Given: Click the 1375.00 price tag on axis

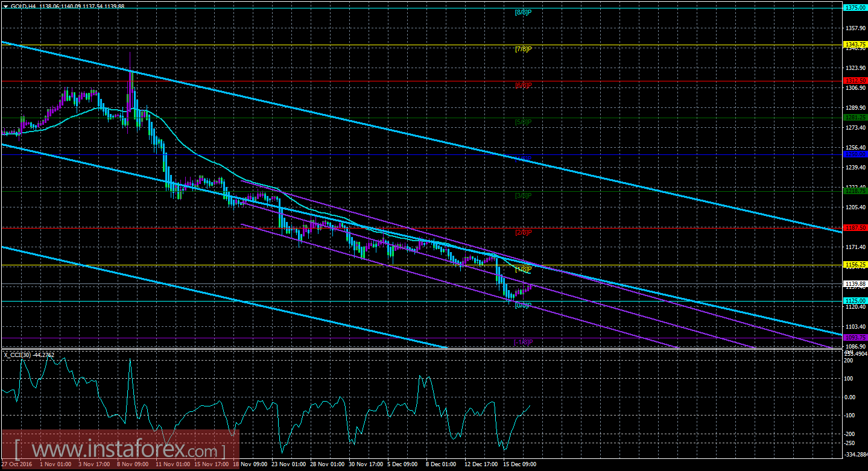Looking at the screenshot, I should click(855, 7).
